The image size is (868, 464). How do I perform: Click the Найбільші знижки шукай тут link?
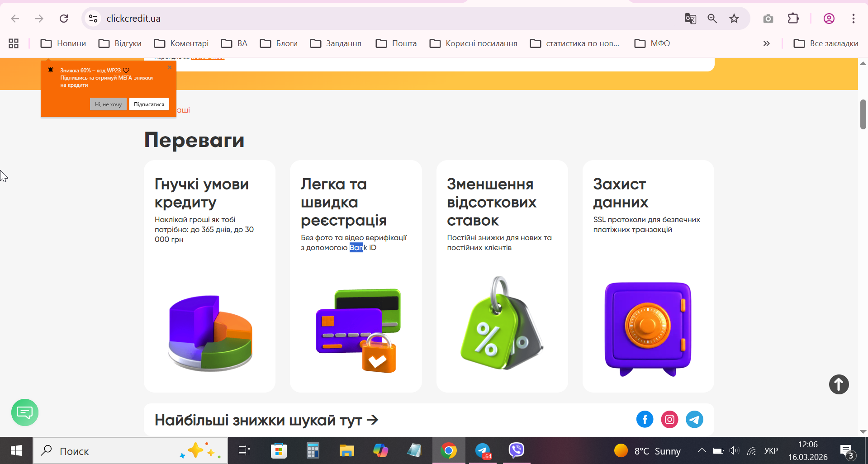coord(266,420)
